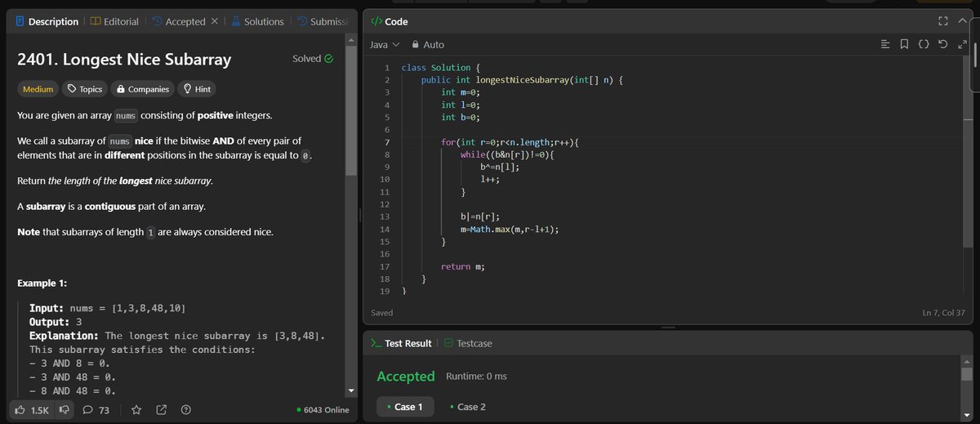Screen dimensions: 980x424
Task: Bookmark the code with bookmark icon
Action: click(x=904, y=44)
